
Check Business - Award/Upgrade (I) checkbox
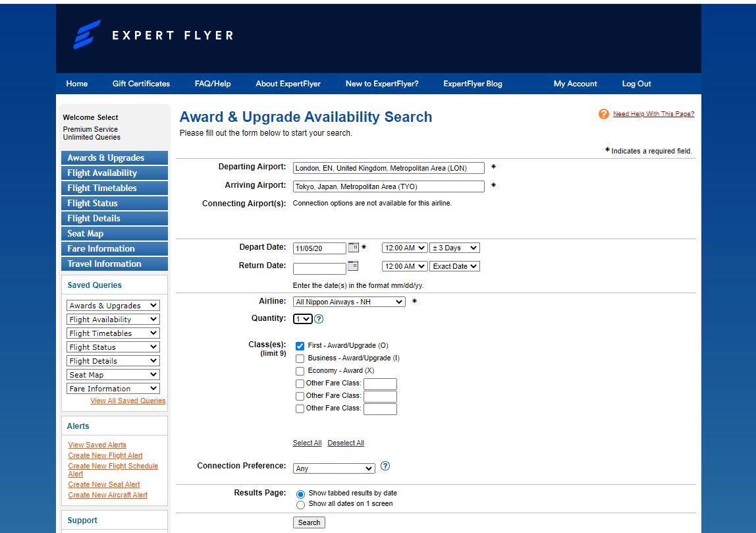300,358
